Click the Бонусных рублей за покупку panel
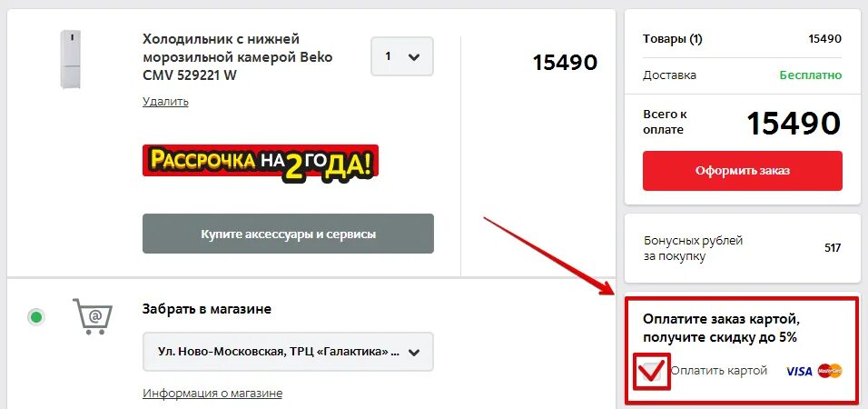This screenshot has width=868, height=409. click(x=743, y=248)
